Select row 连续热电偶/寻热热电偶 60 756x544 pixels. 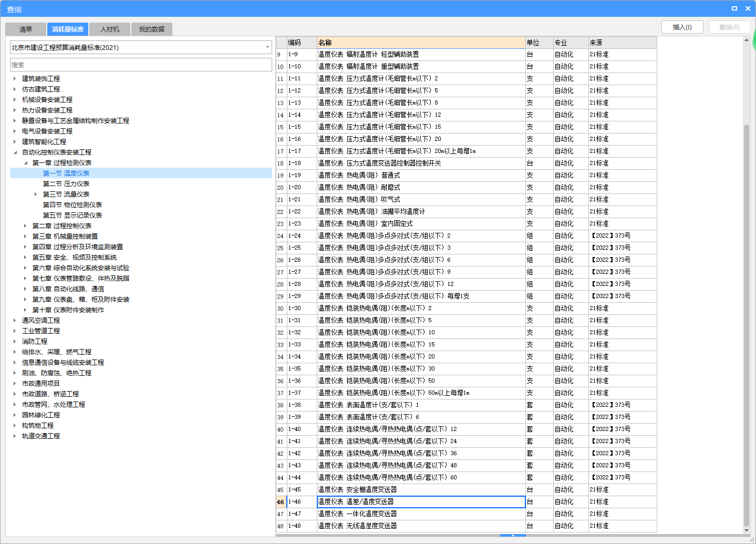coord(421,478)
